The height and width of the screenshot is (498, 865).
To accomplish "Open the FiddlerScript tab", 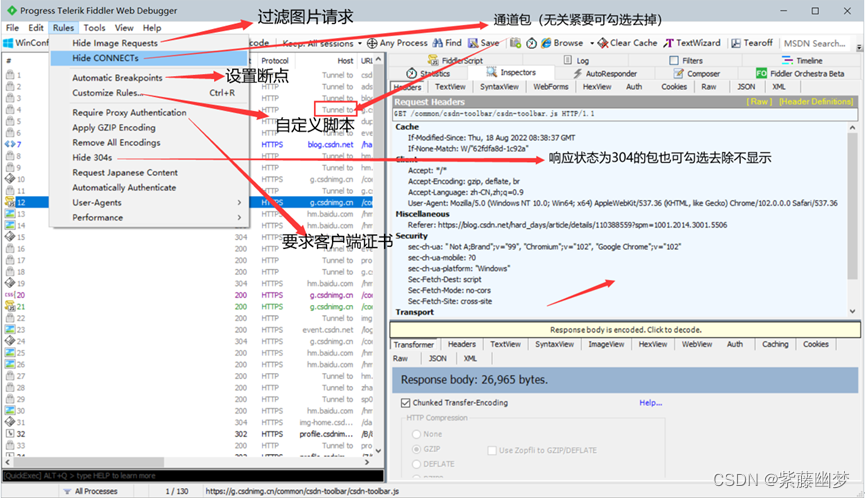I will pyautogui.click(x=455, y=61).
